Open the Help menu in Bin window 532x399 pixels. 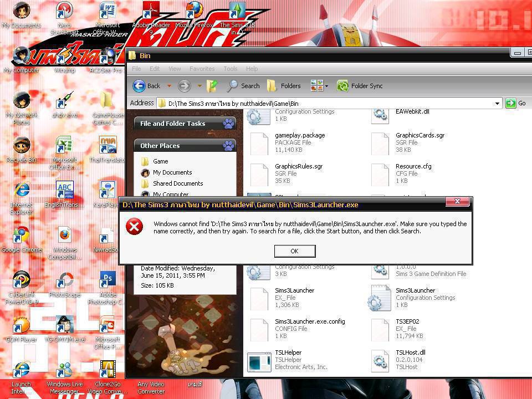(252, 69)
